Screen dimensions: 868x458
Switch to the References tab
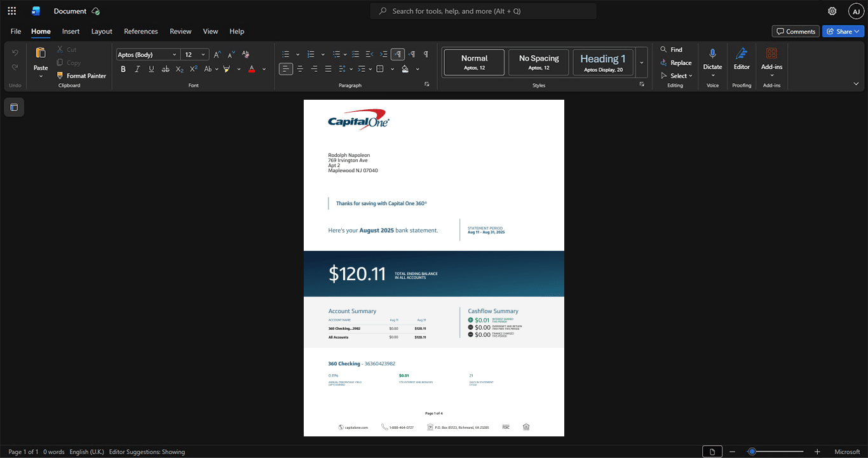pos(141,31)
